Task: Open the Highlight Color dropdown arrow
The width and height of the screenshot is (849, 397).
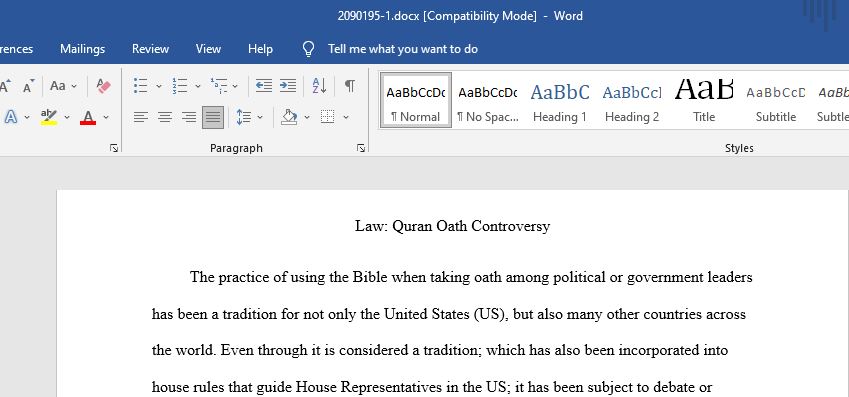Action: [x=67, y=117]
